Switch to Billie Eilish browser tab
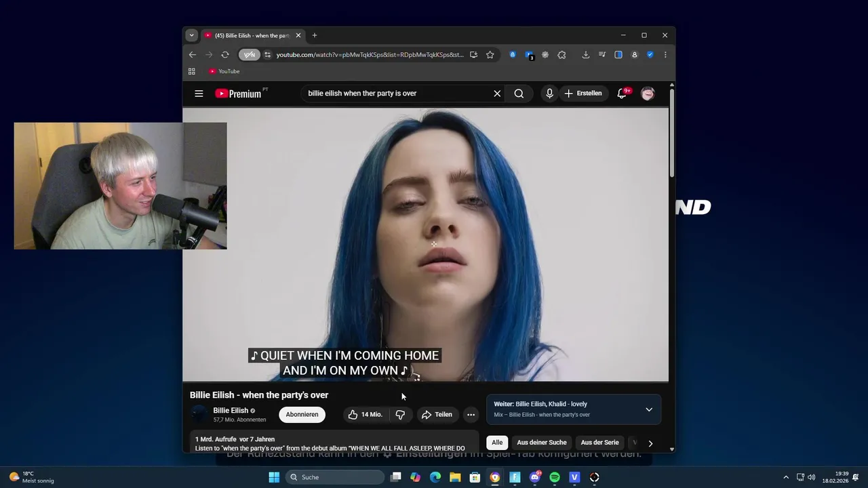 252,35
